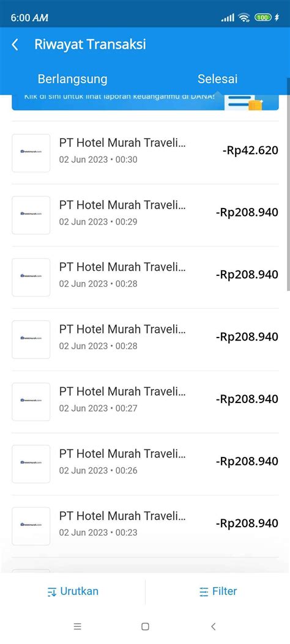
Task: Open the 02 Jun 2023 00:27 transaction
Action: (145, 401)
